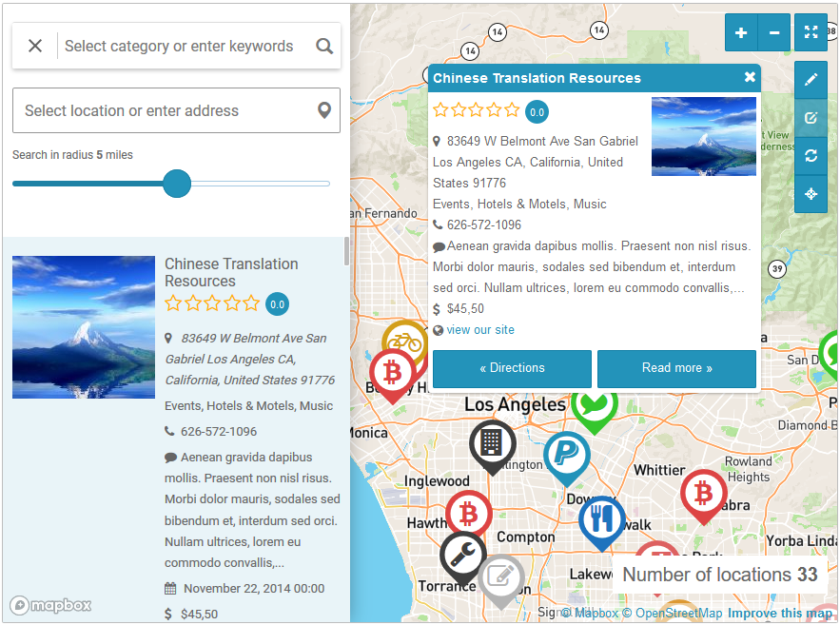840x625 pixels.
Task: Click the star rating in the map popup
Action: (477, 110)
